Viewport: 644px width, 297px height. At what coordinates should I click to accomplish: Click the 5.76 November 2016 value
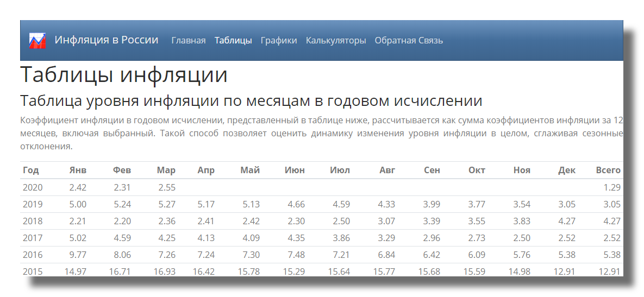point(522,255)
